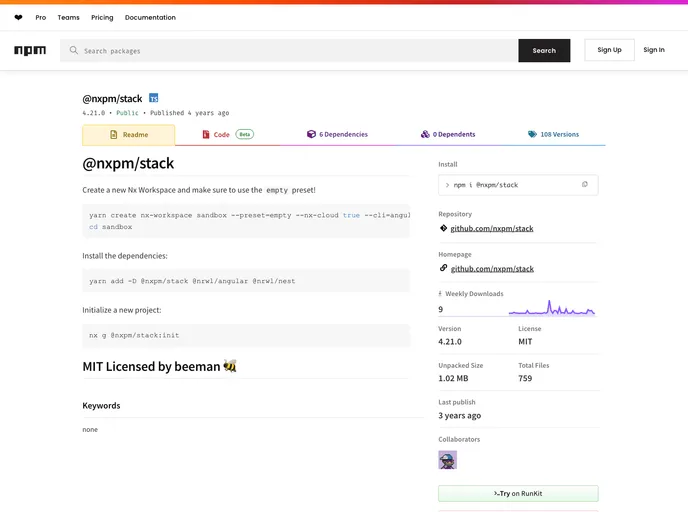688x512 pixels.
Task: Click the black Search button
Action: point(544,50)
